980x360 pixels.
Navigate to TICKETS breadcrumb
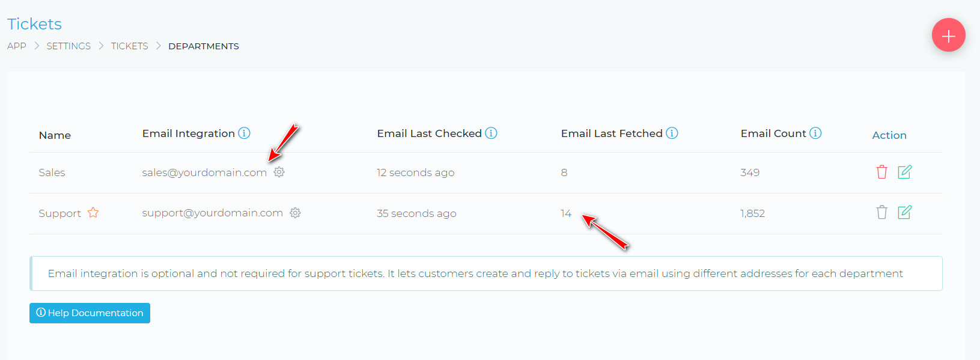[x=129, y=46]
